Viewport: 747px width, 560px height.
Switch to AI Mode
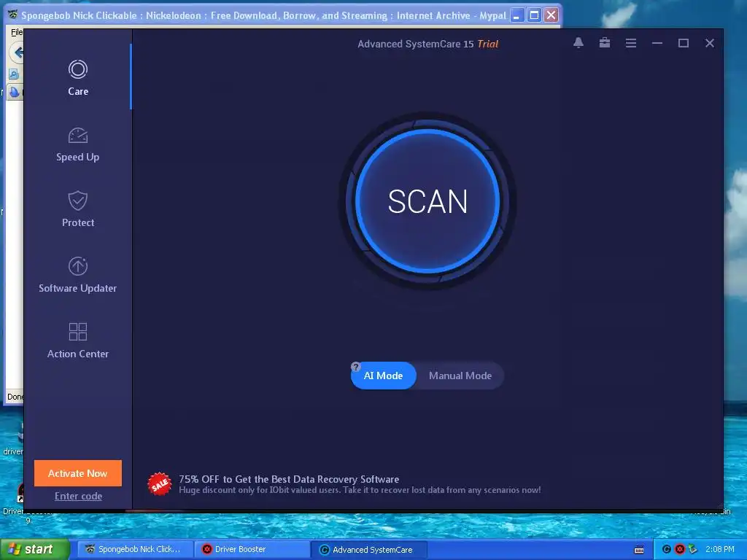click(384, 376)
